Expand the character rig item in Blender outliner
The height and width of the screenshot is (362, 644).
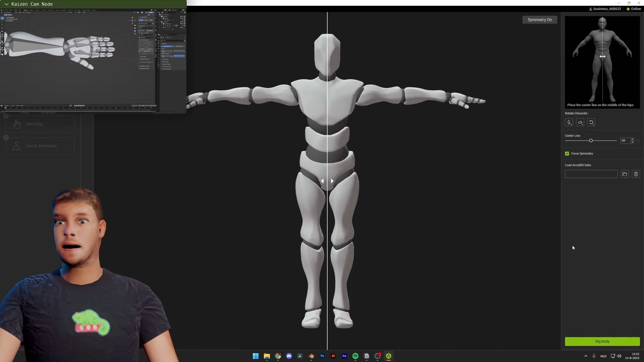(x=162, y=24)
